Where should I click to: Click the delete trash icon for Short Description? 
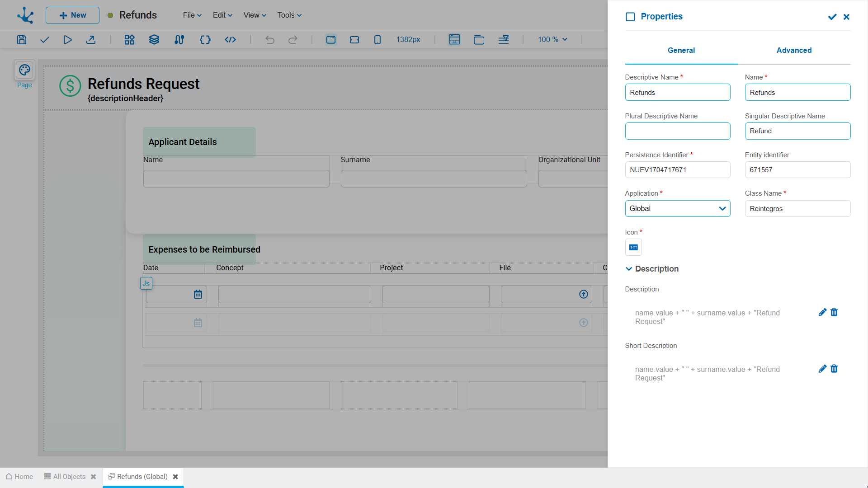click(834, 369)
